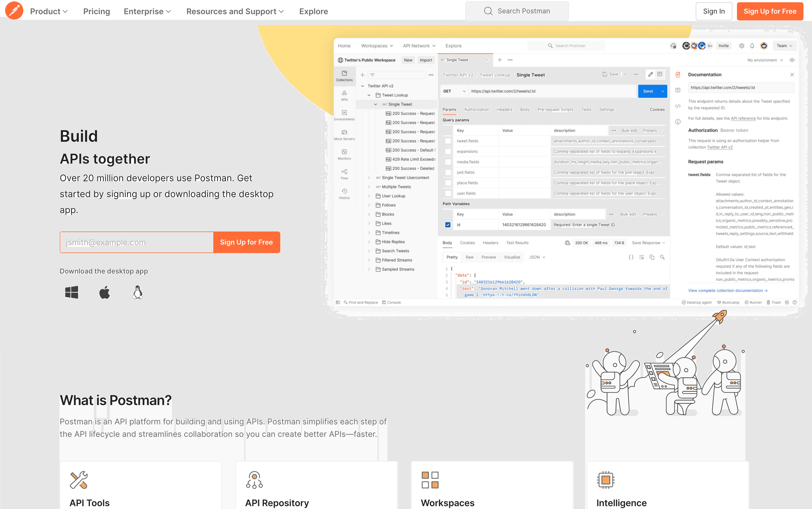Screen dimensions: 812x509
Task: Open the Mock Servers sidebar icon
Action: 344,135
